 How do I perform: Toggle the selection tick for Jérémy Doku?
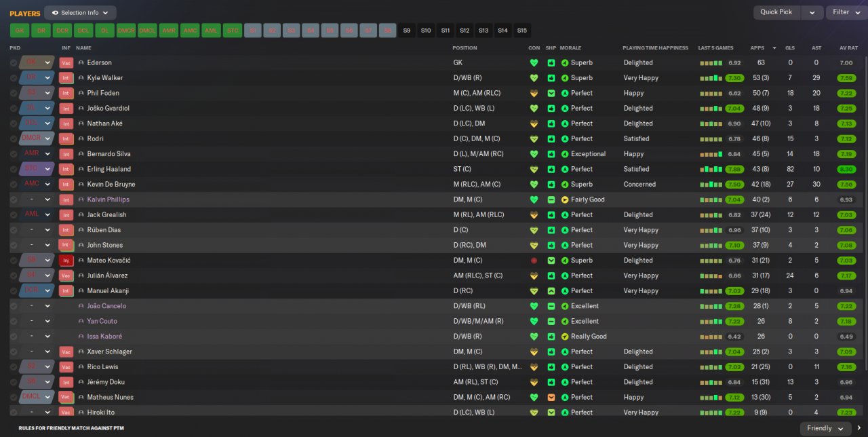14,382
